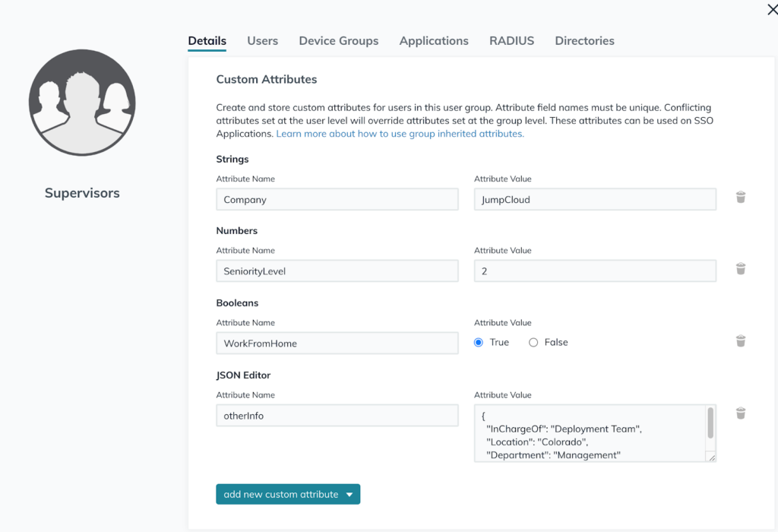Click the JumpCloud attribute value field
The image size is (778, 532).
point(595,200)
